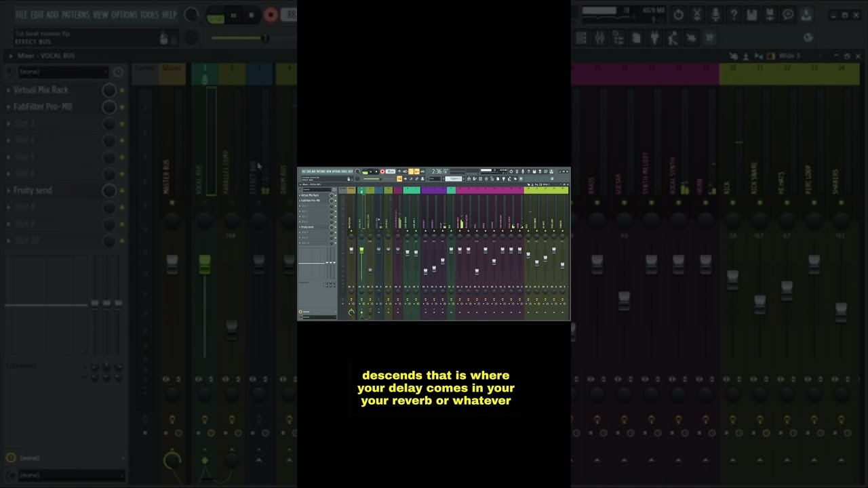Viewport: 868px width, 488px height.
Task: Expand Virtual Mix Rack slot arrow
Action: pos(300,195)
